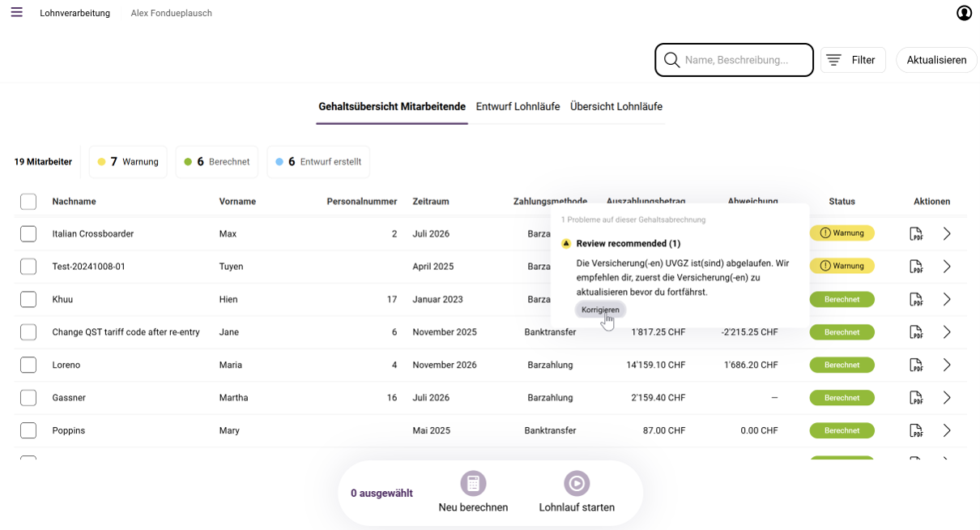Open the Übersicht Lohnläufe tab

[616, 106]
